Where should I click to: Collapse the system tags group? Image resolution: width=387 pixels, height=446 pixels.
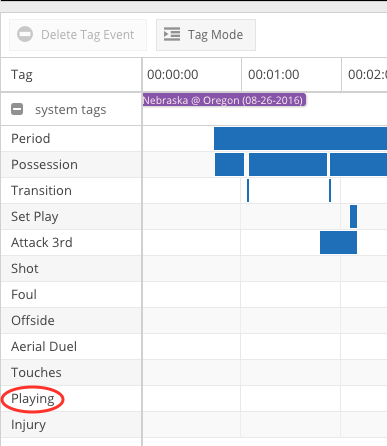coord(17,109)
